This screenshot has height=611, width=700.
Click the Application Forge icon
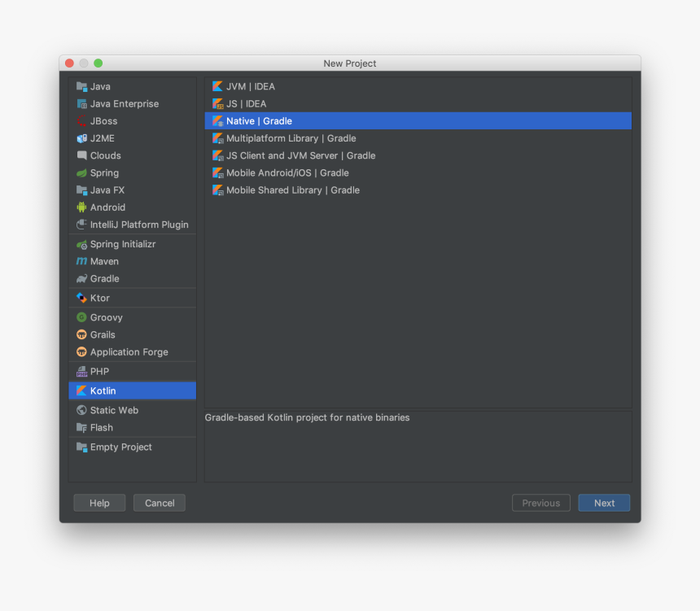pyautogui.click(x=81, y=352)
